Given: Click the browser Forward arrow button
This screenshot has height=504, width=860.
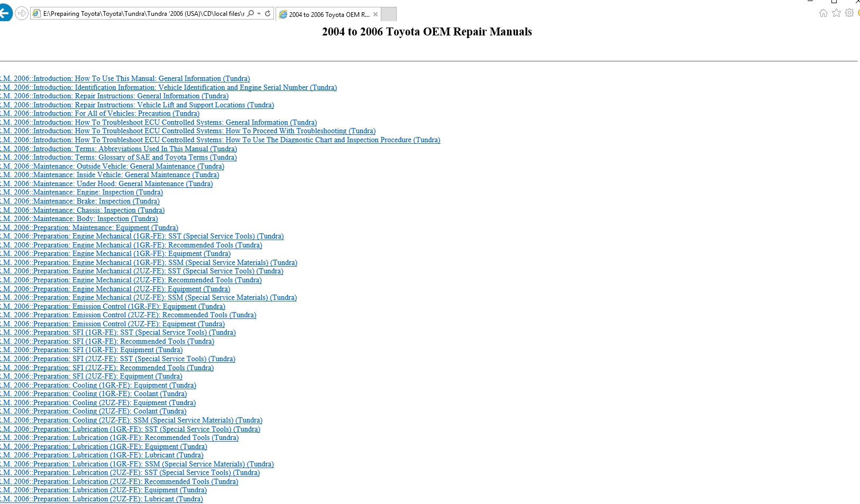Looking at the screenshot, I should [21, 14].
